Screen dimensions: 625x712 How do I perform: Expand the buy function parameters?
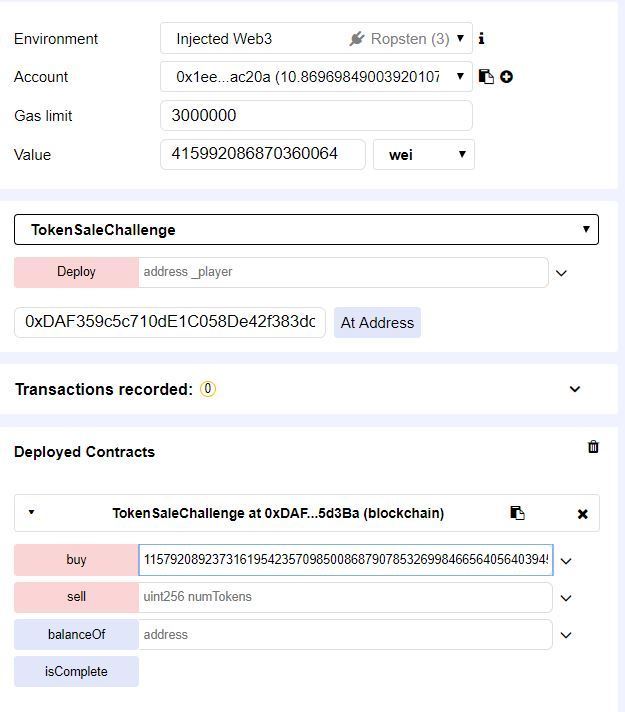point(566,561)
